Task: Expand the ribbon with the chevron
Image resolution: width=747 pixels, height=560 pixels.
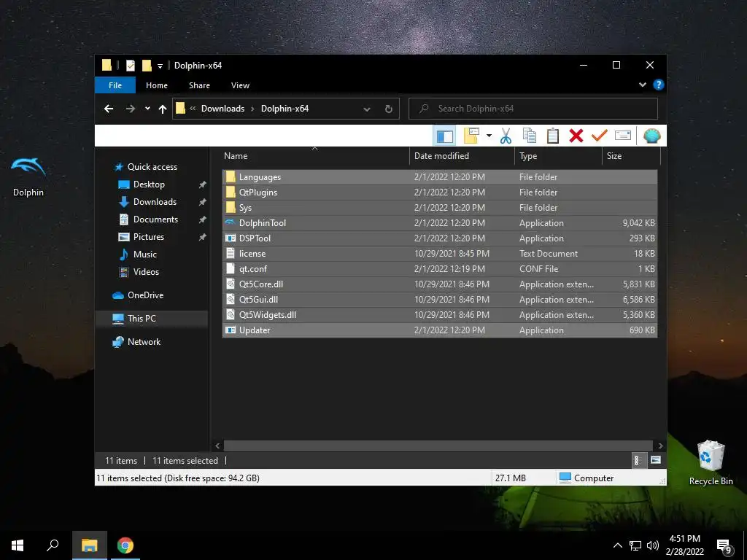Action: 642,85
